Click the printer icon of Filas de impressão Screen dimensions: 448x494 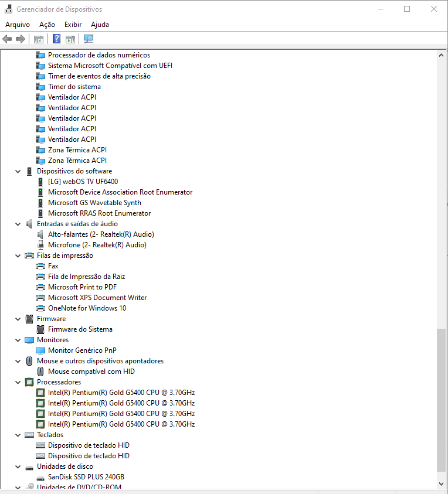29,255
